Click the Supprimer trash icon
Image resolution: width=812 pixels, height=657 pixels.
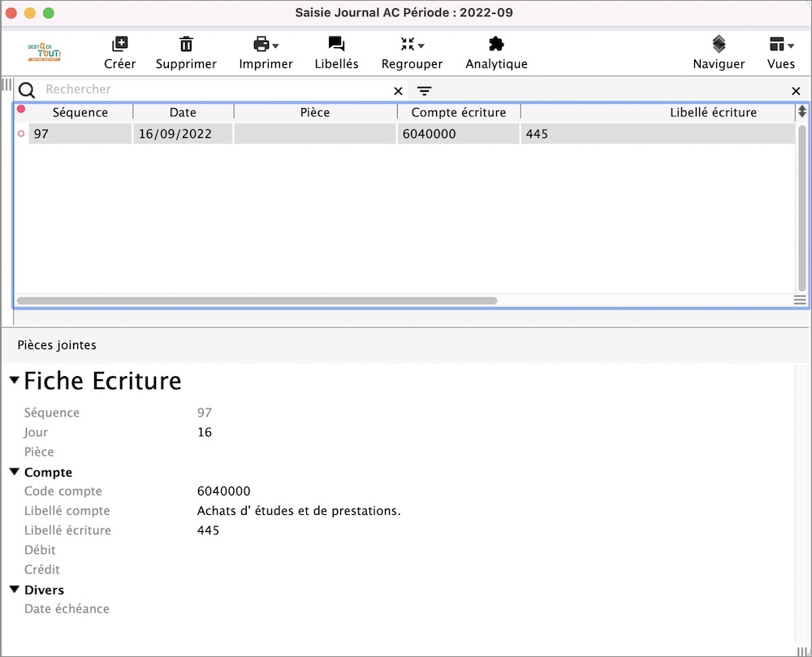point(186,44)
